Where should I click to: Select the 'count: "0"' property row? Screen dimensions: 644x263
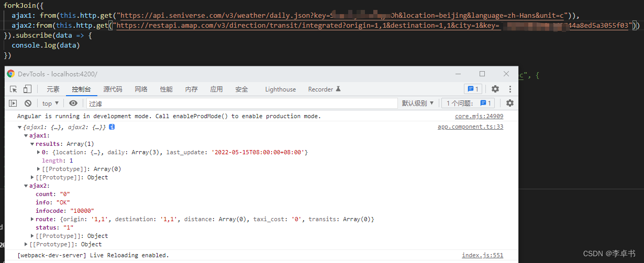[x=53, y=194]
